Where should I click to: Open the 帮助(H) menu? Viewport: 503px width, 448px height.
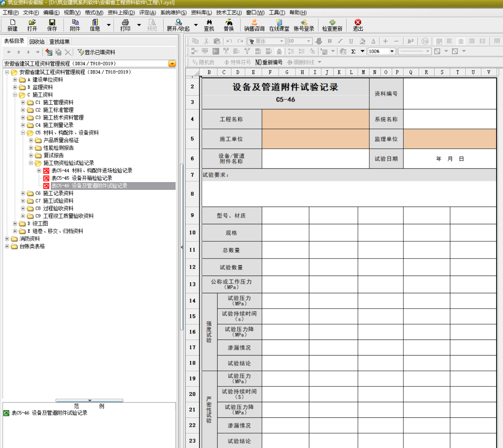click(x=298, y=12)
